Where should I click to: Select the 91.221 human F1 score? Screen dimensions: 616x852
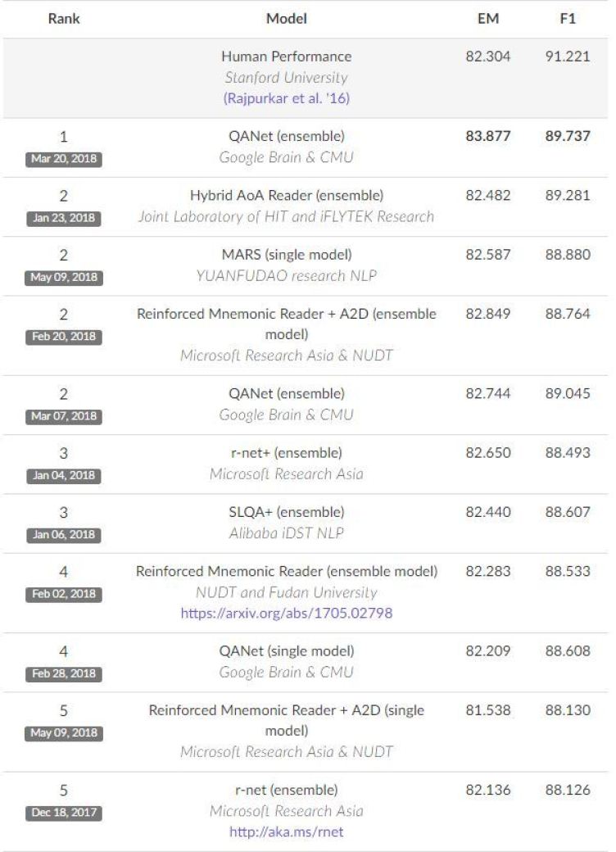[x=568, y=57]
